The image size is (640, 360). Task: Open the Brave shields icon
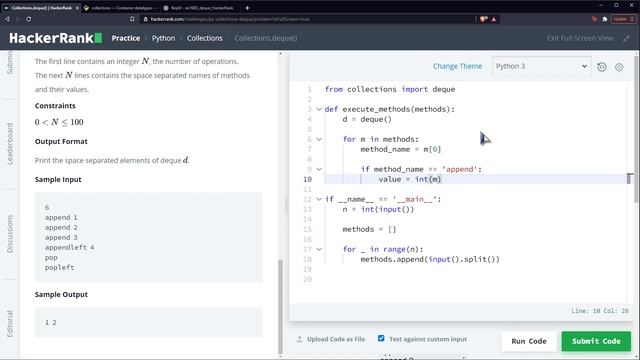coord(484,19)
